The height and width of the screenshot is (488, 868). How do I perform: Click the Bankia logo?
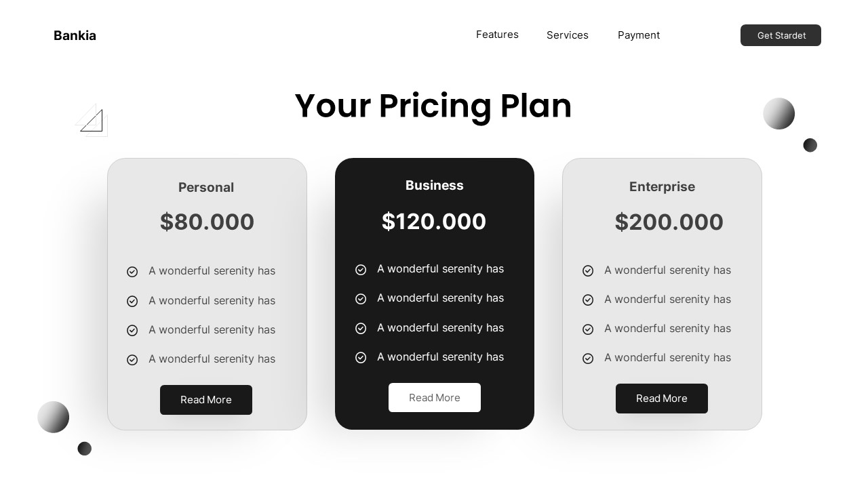tap(75, 35)
